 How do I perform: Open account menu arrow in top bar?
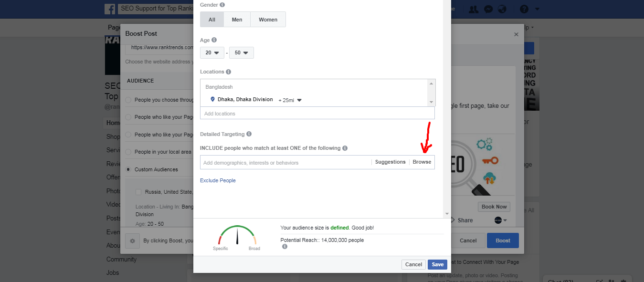(x=537, y=9)
